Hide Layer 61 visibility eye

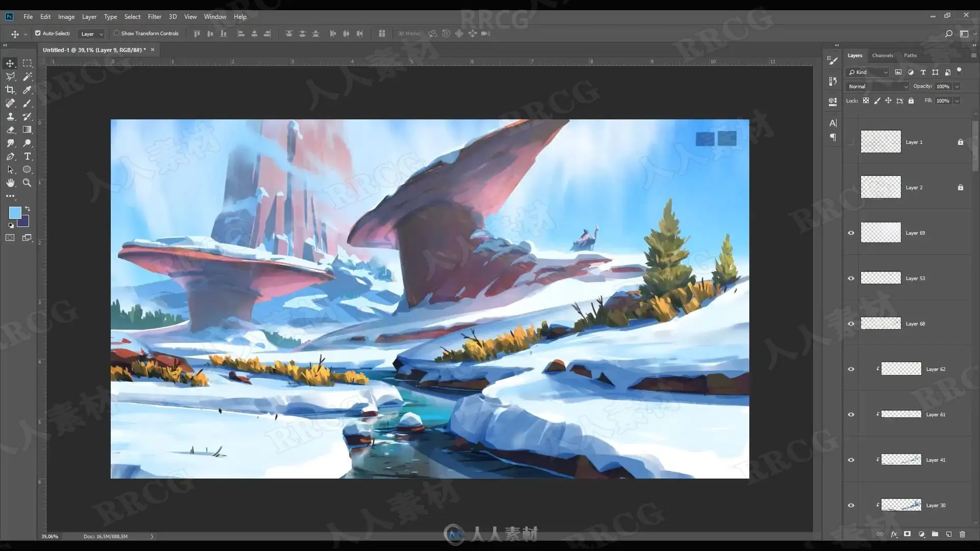coord(851,415)
